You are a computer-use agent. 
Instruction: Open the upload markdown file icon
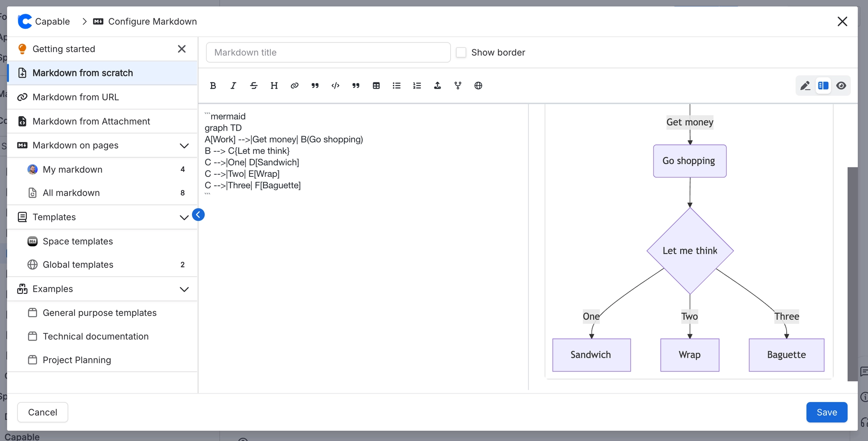[437, 86]
